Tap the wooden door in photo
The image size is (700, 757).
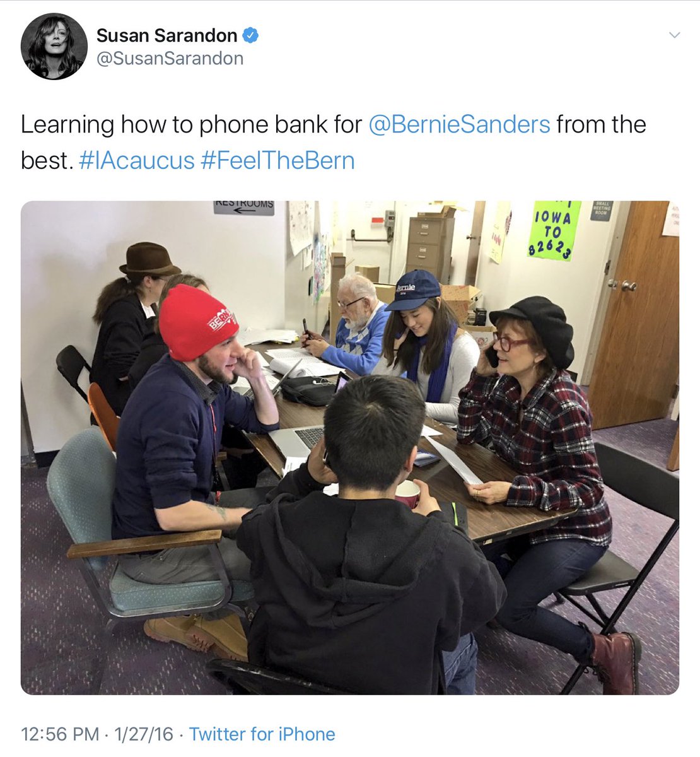[633, 314]
